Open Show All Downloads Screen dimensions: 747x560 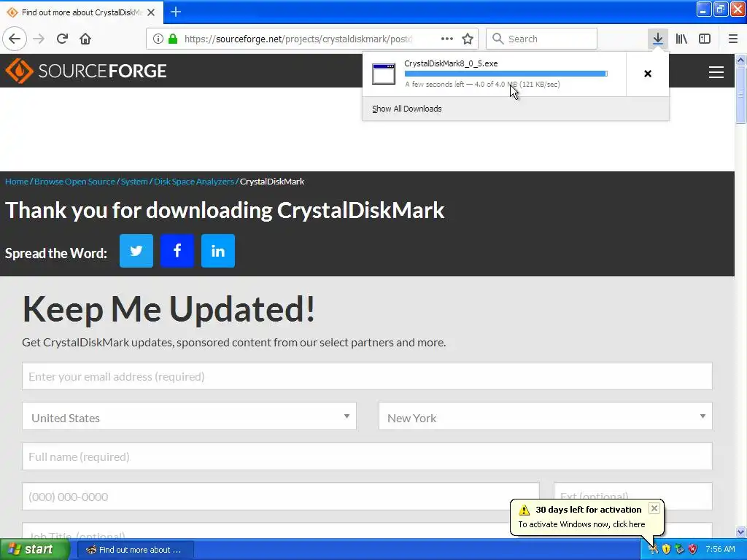click(x=407, y=109)
